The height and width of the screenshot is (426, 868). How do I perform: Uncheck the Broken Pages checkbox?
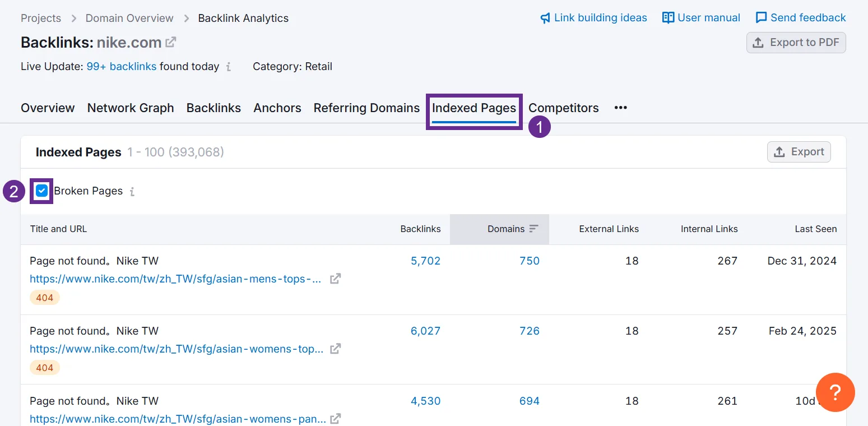(x=42, y=191)
